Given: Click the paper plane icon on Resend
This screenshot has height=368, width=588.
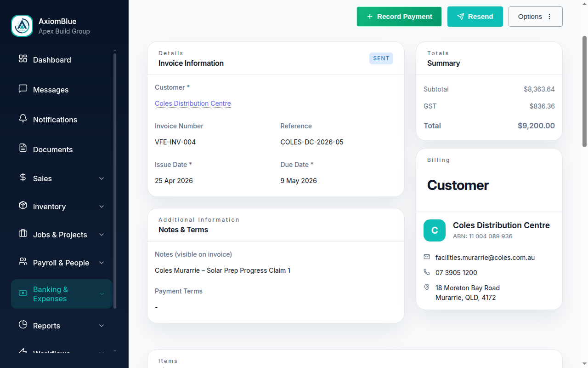Looking at the screenshot, I should (x=461, y=17).
